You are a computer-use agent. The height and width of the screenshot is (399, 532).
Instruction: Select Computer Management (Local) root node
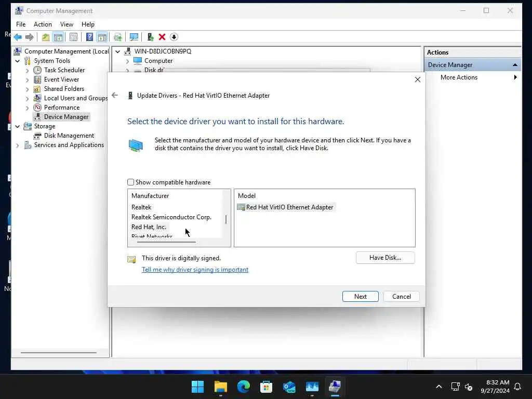tap(66, 51)
